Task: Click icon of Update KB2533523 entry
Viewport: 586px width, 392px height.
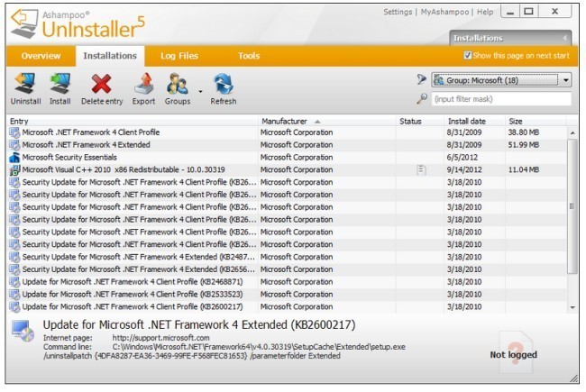Action: 14,295
